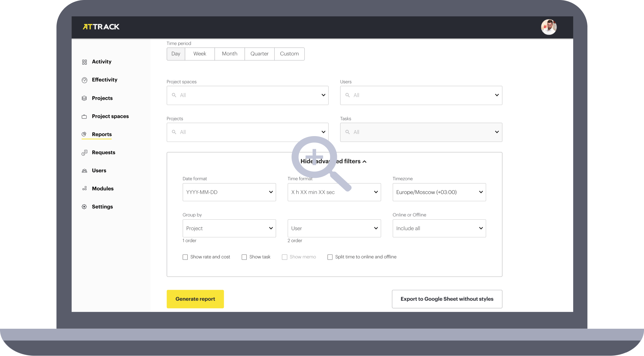Click the Users people icon
The image size is (644, 356).
click(x=84, y=171)
